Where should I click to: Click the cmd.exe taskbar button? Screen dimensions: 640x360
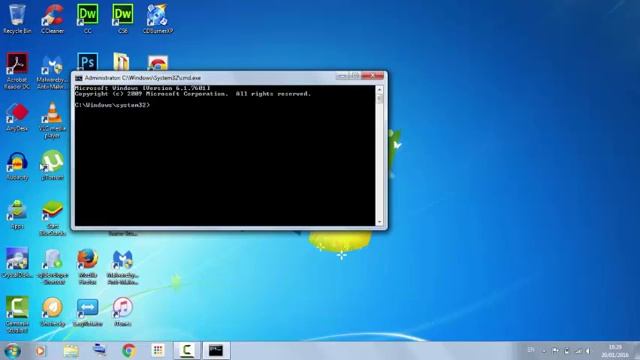[216, 351]
